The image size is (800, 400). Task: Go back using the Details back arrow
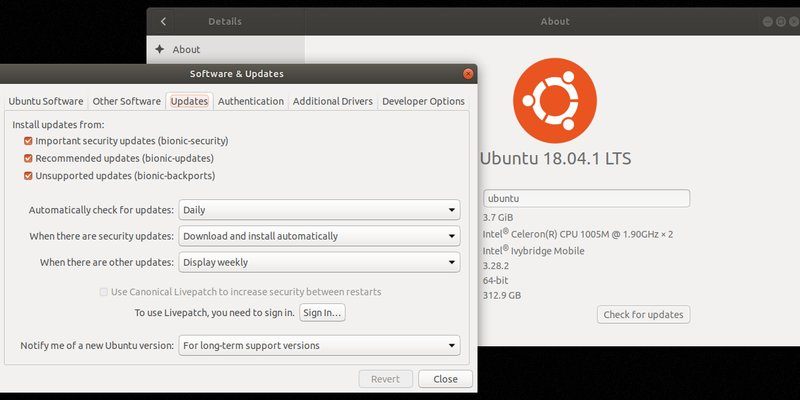pos(163,21)
